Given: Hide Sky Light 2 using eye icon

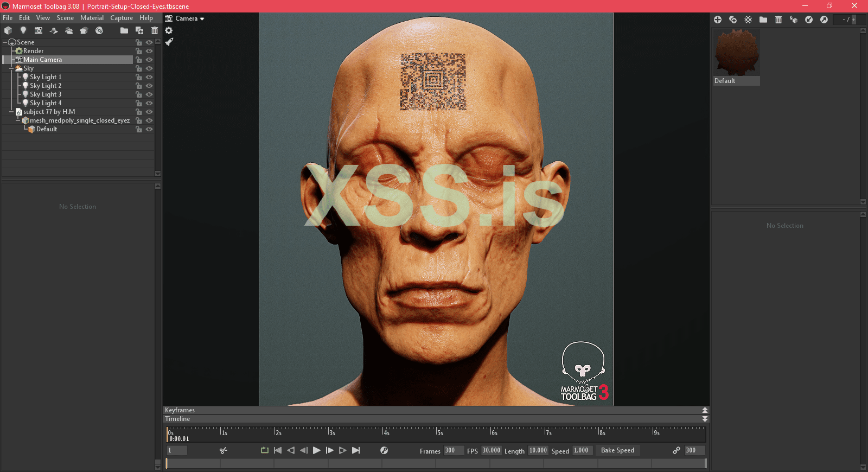Looking at the screenshot, I should coord(149,86).
